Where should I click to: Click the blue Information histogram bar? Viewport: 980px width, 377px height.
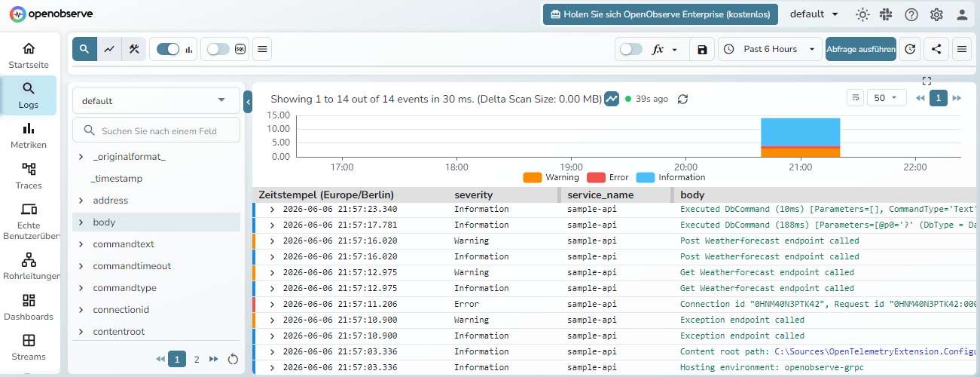[800, 132]
